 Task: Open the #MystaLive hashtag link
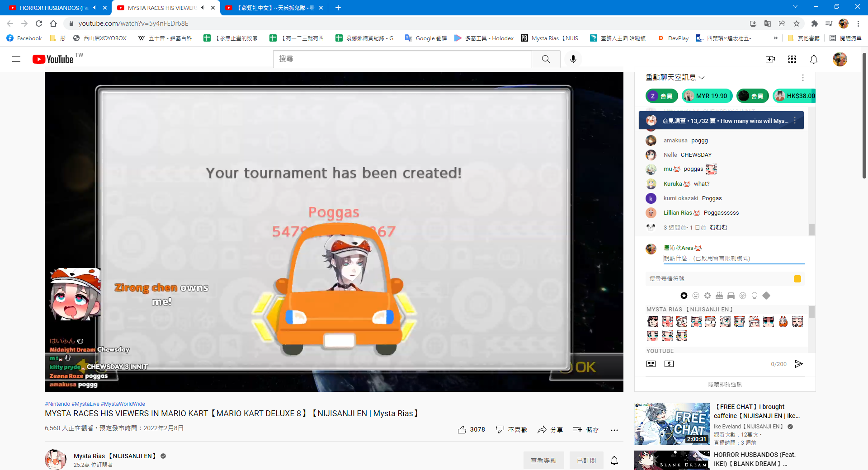click(x=85, y=404)
